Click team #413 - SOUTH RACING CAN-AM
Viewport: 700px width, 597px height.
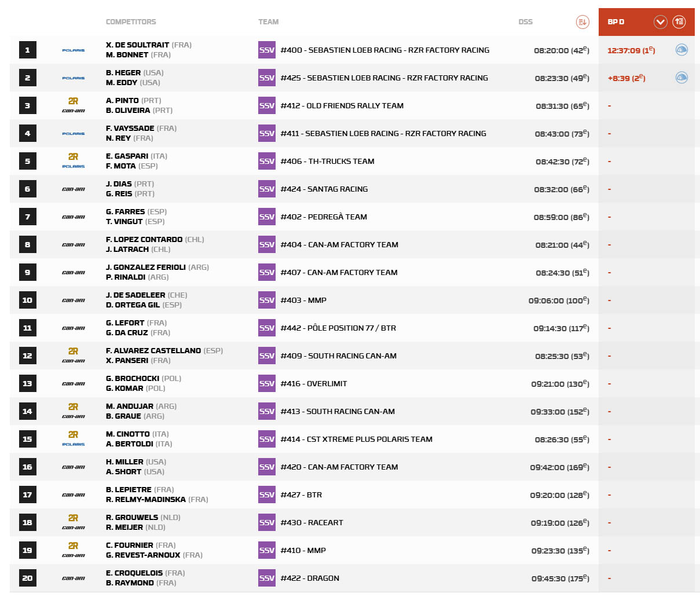click(338, 411)
